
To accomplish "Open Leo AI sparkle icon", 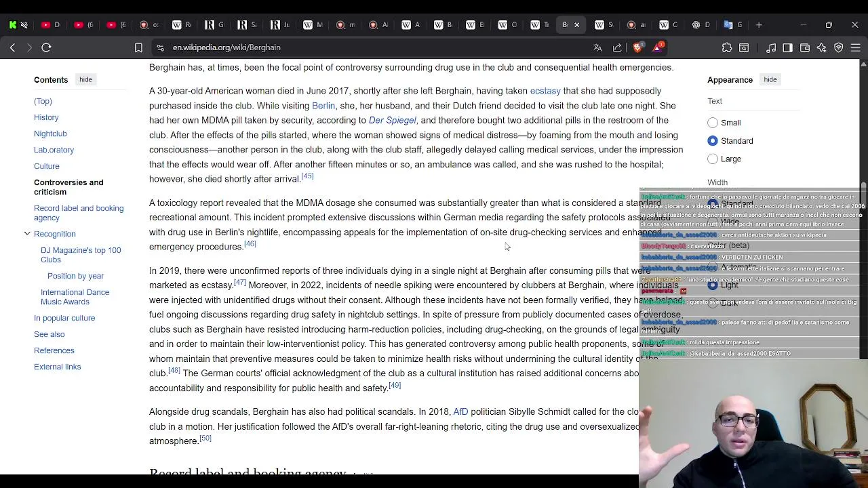I will (x=822, y=47).
